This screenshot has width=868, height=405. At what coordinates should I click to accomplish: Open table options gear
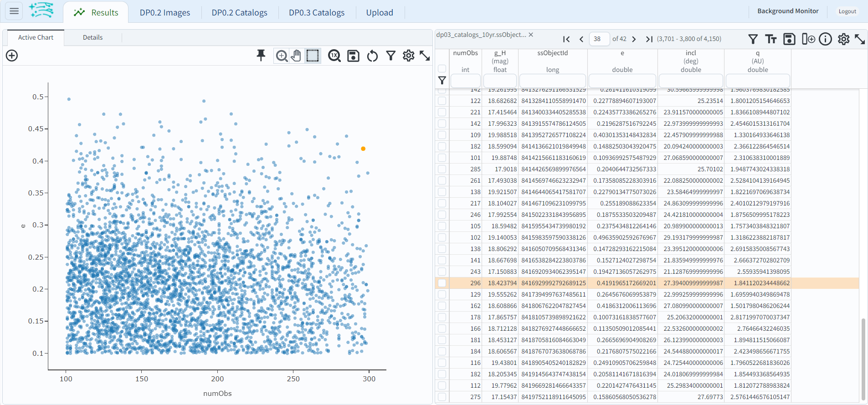click(x=843, y=39)
